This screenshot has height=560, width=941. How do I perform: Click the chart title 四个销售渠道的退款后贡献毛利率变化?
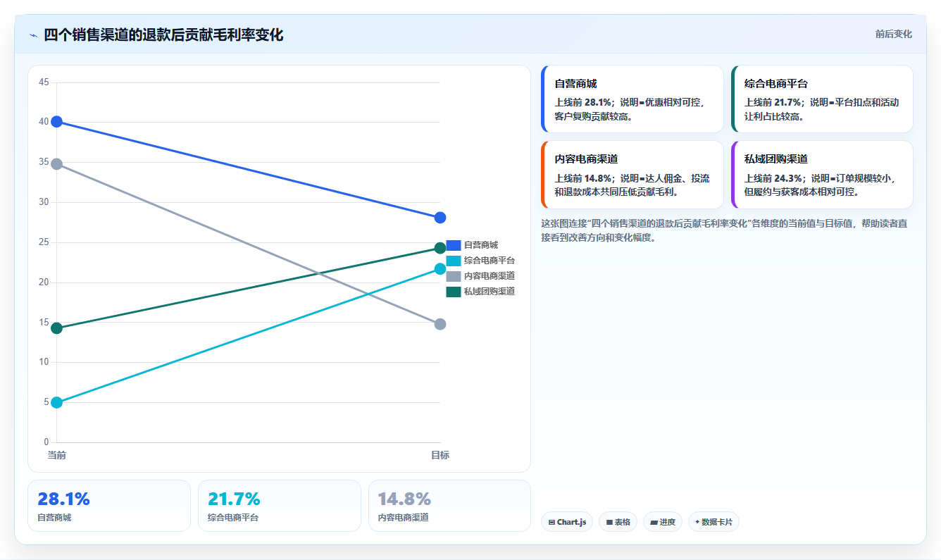[163, 35]
